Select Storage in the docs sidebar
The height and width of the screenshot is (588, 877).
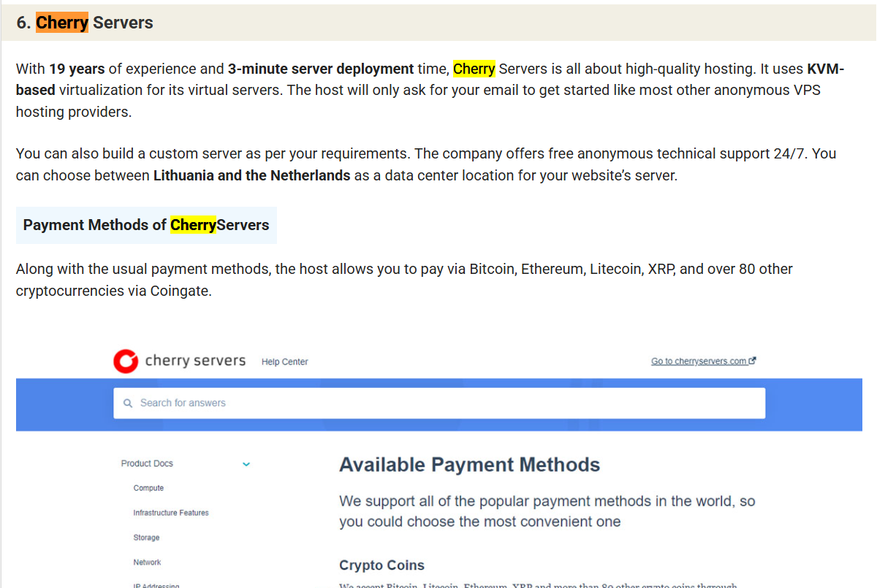click(x=146, y=538)
